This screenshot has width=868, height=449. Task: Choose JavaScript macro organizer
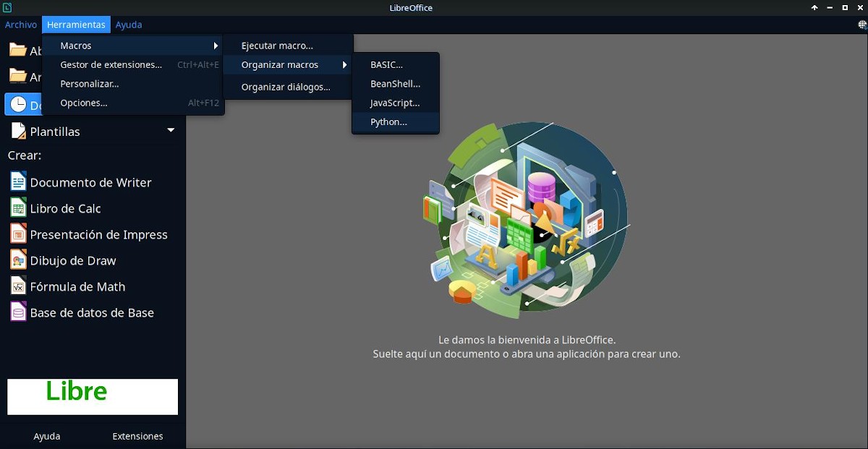(x=395, y=103)
